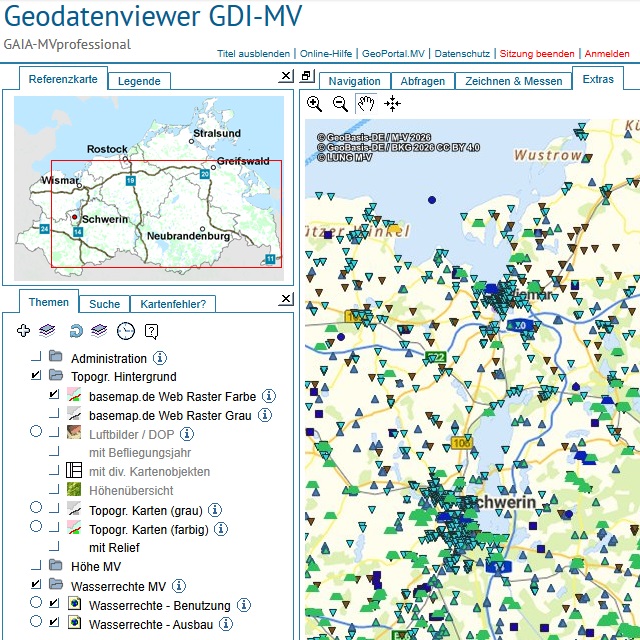Open the Online-Hilfe link
The height and width of the screenshot is (640, 640).
coord(326,53)
